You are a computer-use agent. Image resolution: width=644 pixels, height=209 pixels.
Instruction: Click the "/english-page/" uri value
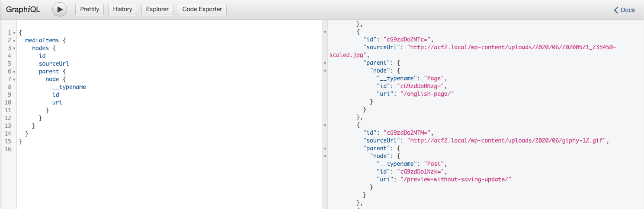click(x=427, y=94)
